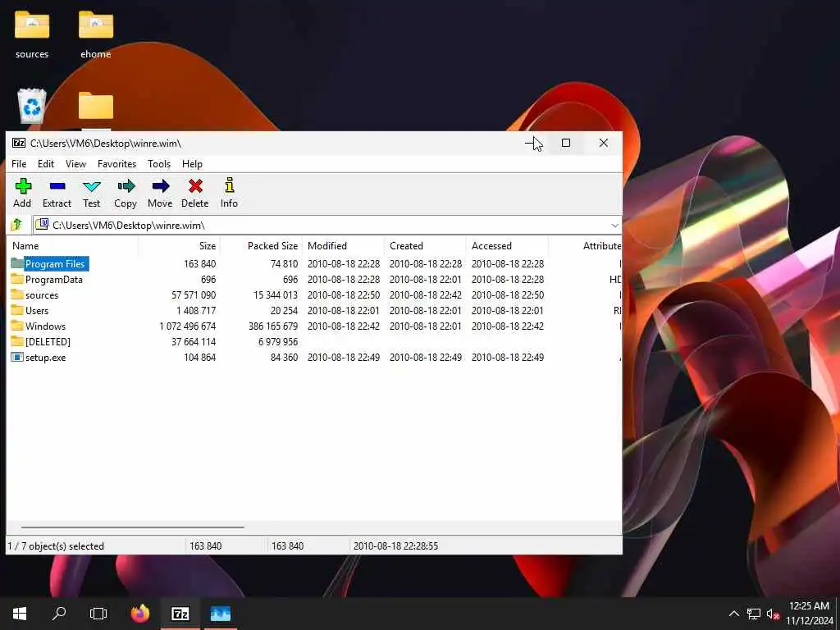Click packed size 6 979 956
Viewport: 840px width, 630px height.
[278, 341]
